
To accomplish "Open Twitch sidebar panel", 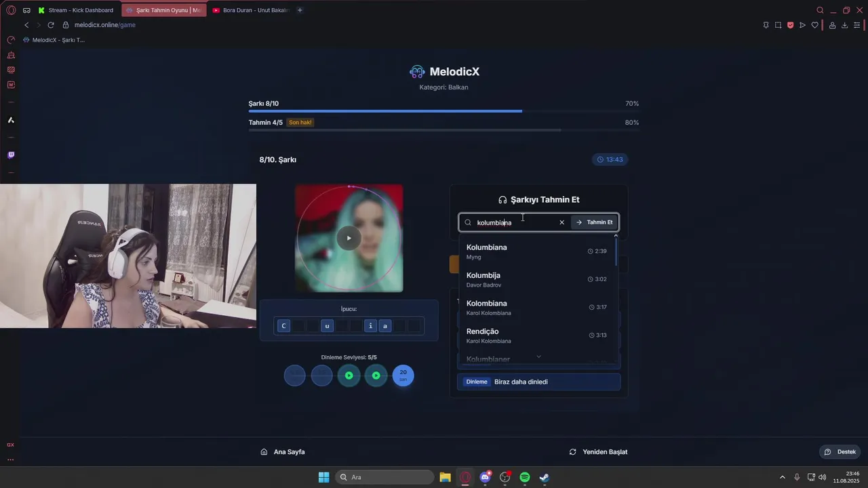I will (11, 155).
